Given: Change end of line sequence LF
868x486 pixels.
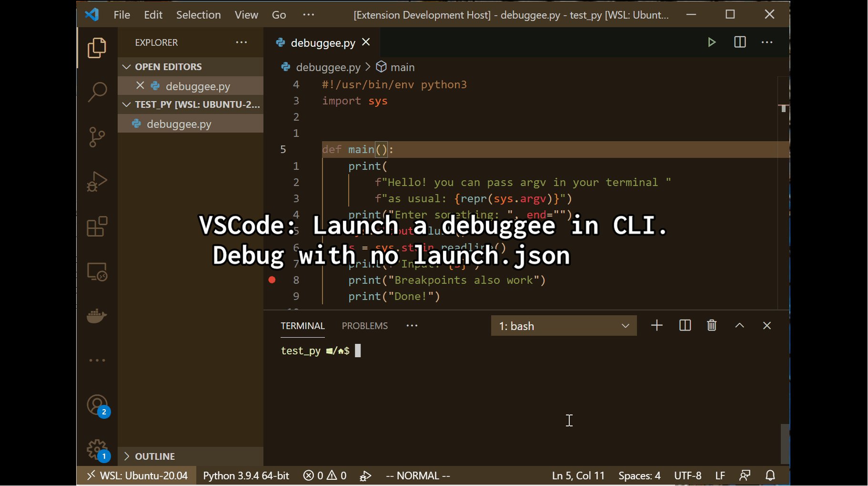Looking at the screenshot, I should (720, 475).
